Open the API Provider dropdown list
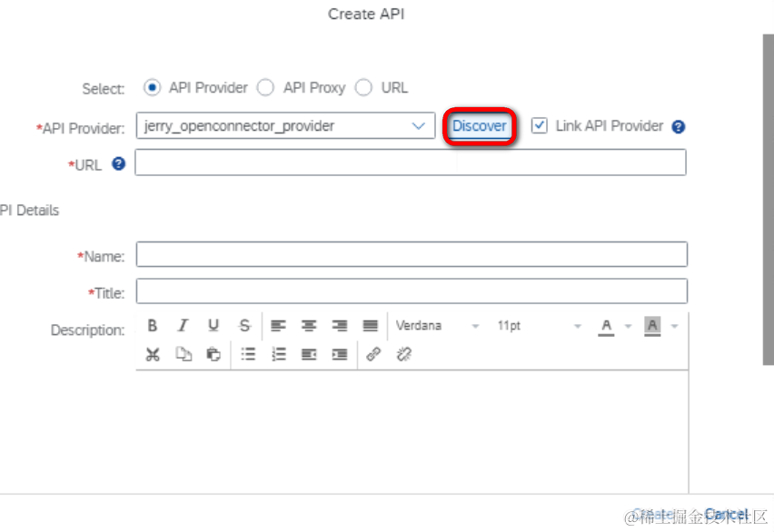Image resolution: width=774 pixels, height=532 pixels. [419, 126]
